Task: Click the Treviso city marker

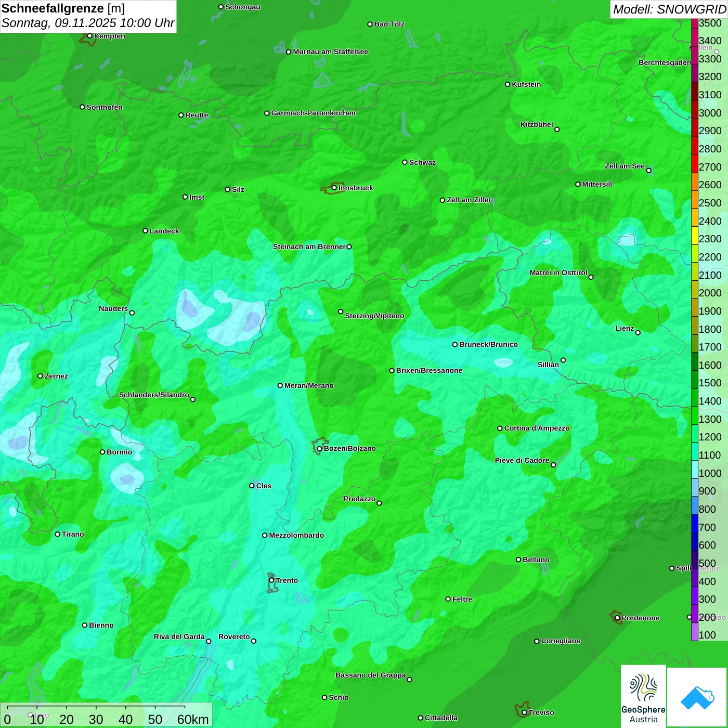Action: tap(524, 712)
